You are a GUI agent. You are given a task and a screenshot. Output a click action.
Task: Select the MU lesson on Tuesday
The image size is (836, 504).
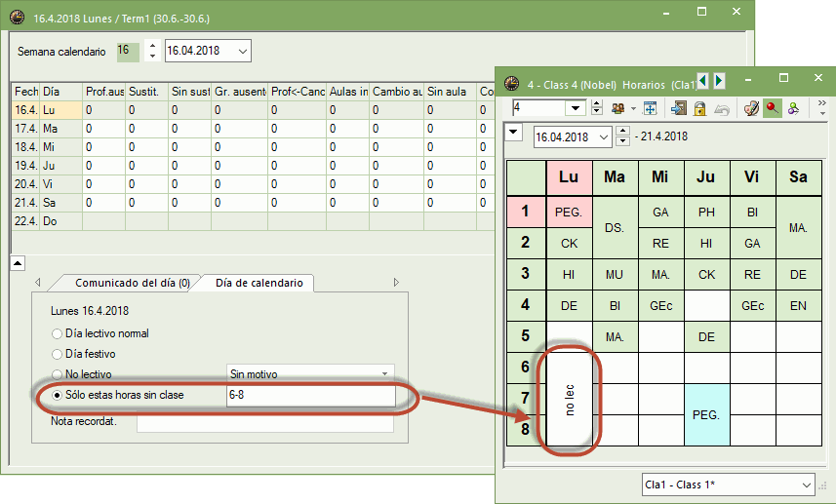click(615, 274)
